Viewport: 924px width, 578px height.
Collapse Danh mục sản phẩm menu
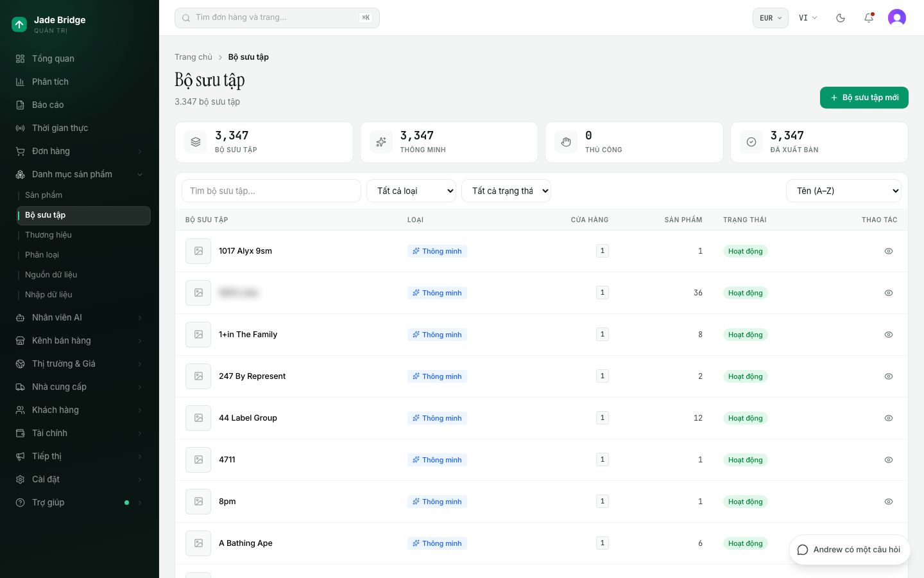click(x=80, y=174)
